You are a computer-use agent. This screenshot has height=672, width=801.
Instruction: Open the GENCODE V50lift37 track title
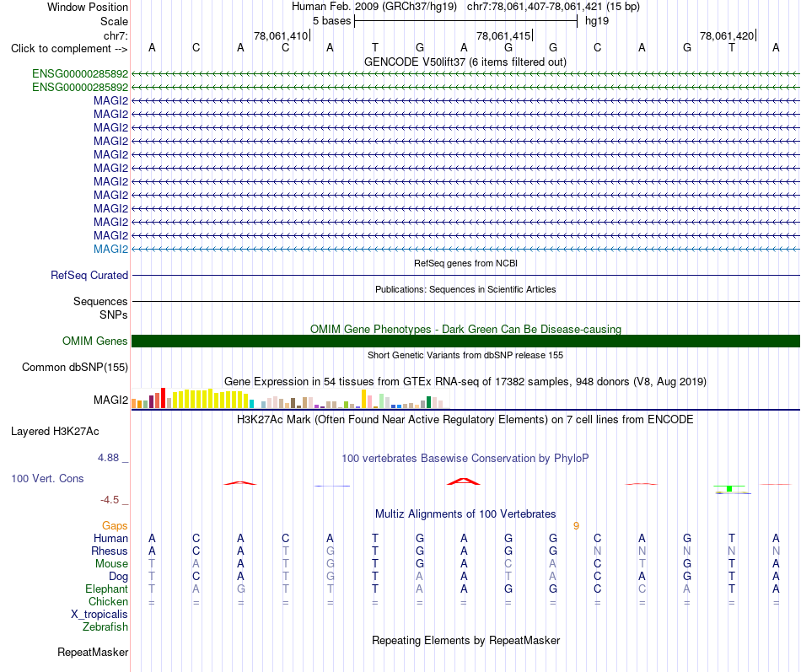click(465, 62)
